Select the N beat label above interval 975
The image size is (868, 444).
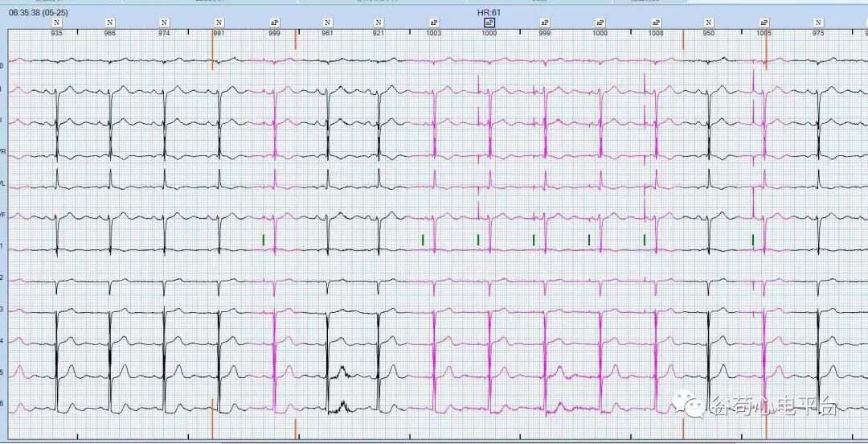(818, 23)
